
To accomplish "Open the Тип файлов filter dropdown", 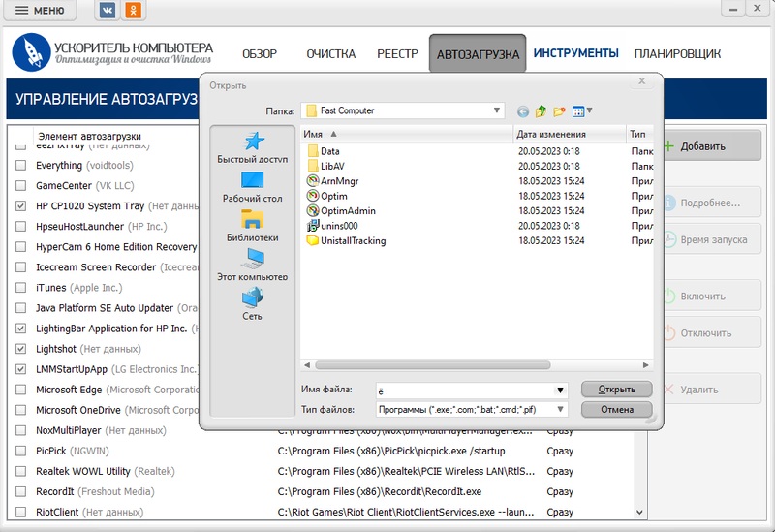I will pos(560,409).
